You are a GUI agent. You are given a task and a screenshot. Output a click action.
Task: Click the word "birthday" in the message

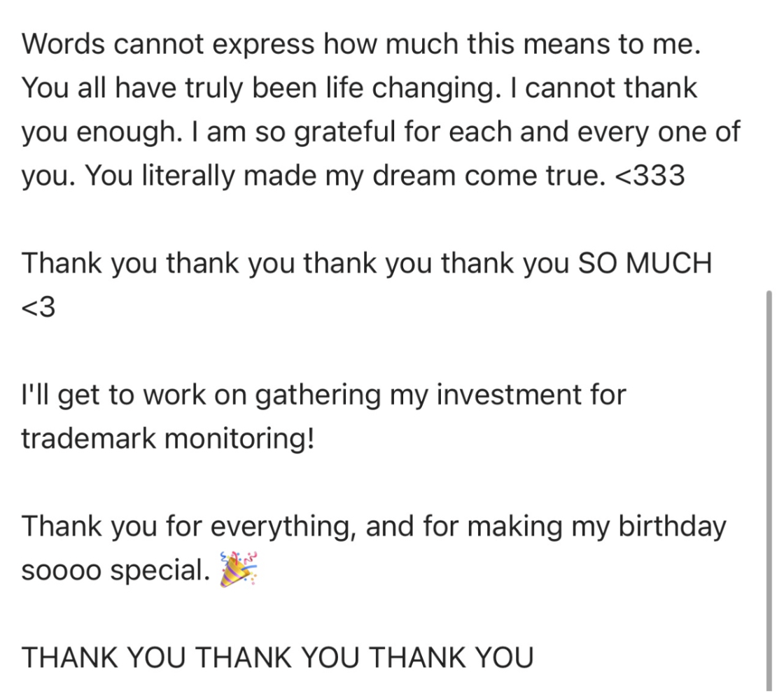point(672,526)
